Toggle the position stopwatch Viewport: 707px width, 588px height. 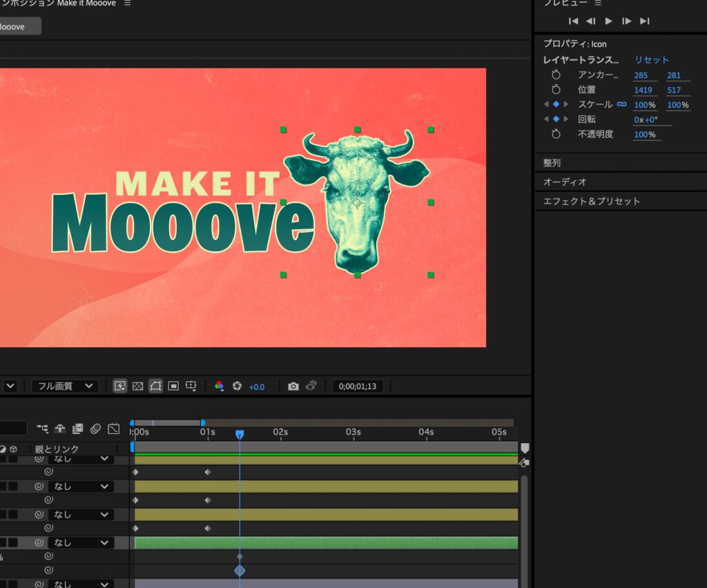(x=556, y=90)
